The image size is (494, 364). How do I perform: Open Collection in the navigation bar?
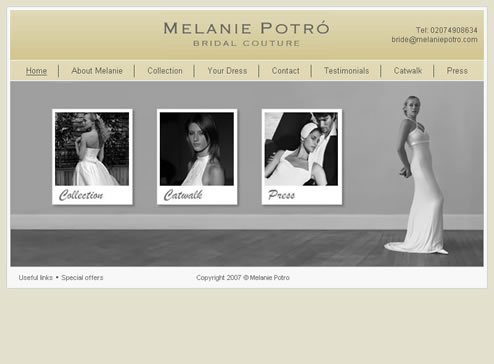[x=165, y=71]
